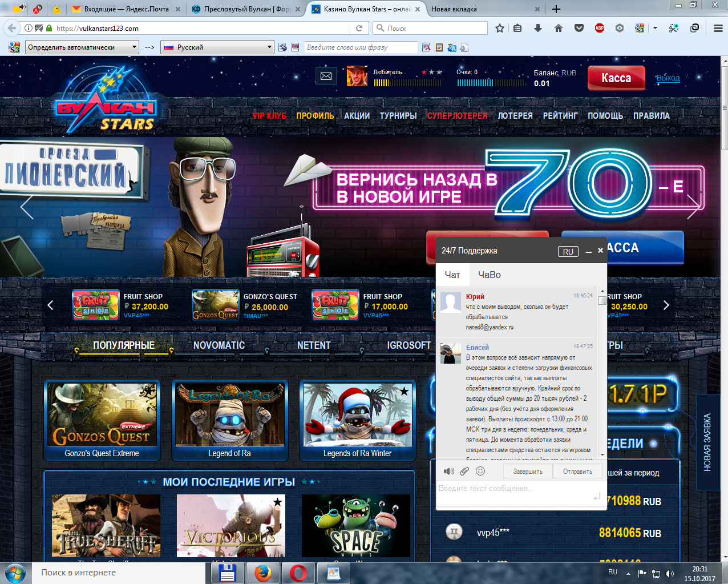Reload the page with the refresh icon

359,28
